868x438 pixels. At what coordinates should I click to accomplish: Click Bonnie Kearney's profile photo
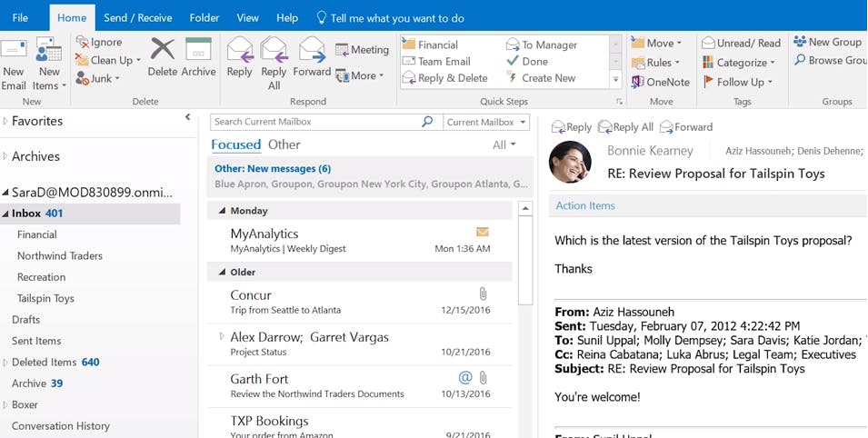[x=570, y=163]
